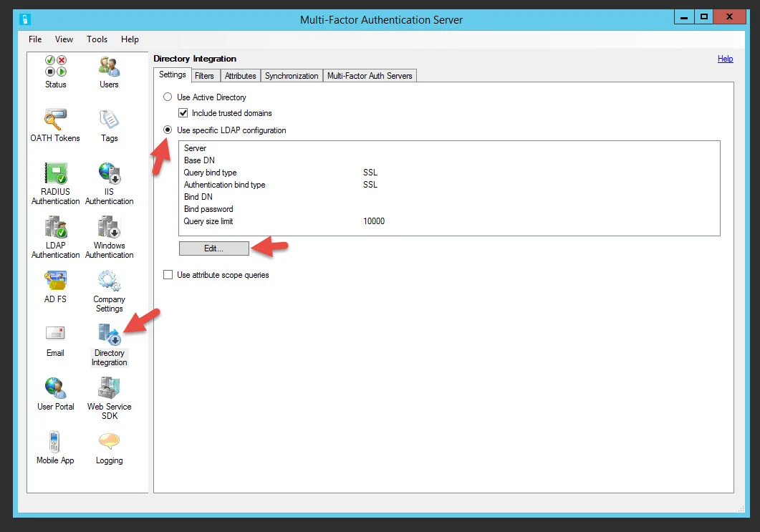The width and height of the screenshot is (760, 532).
Task: Switch to the Attributes tab
Action: [241, 76]
